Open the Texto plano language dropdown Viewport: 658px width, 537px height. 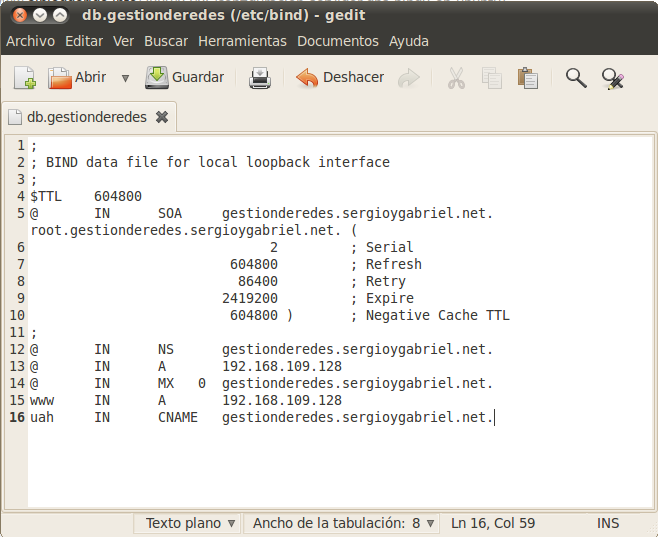pos(187,523)
